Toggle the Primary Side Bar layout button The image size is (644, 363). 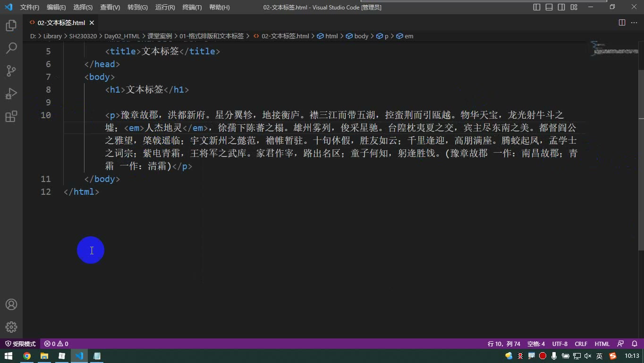[537, 7]
